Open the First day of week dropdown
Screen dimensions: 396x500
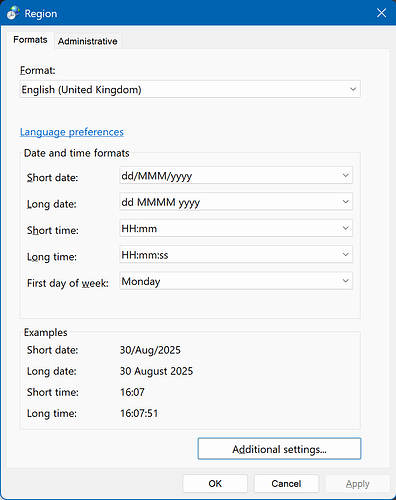[236, 281]
